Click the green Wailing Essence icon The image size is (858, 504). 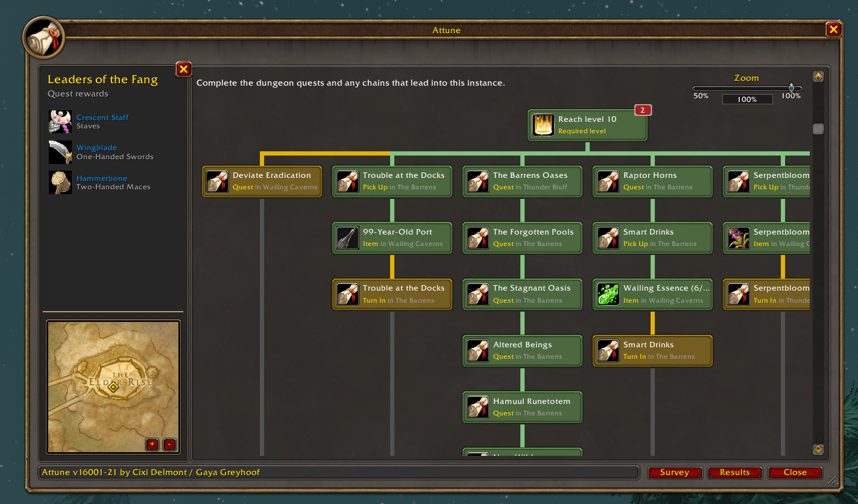tap(608, 294)
